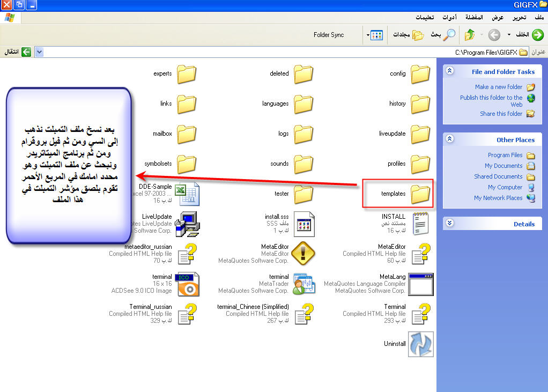Open the logs folder

click(x=303, y=134)
